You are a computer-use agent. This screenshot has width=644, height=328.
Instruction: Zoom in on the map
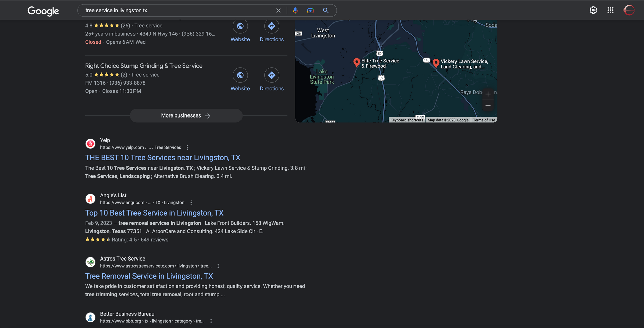tap(488, 94)
